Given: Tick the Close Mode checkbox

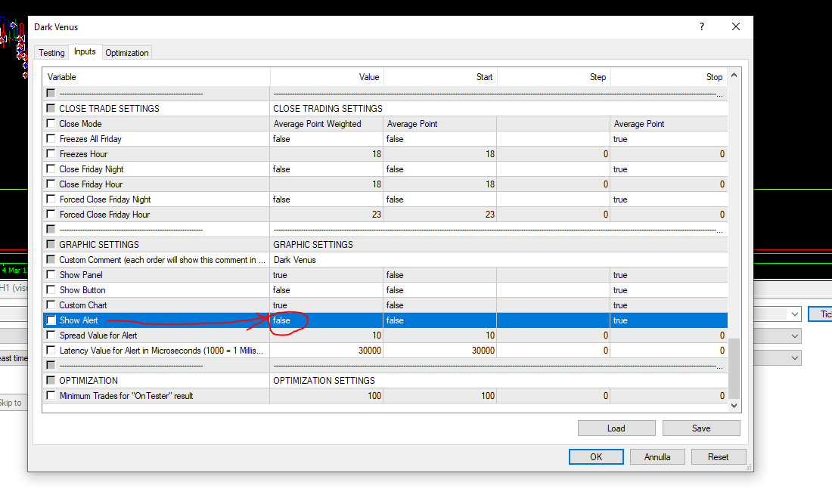Looking at the screenshot, I should click(x=51, y=123).
